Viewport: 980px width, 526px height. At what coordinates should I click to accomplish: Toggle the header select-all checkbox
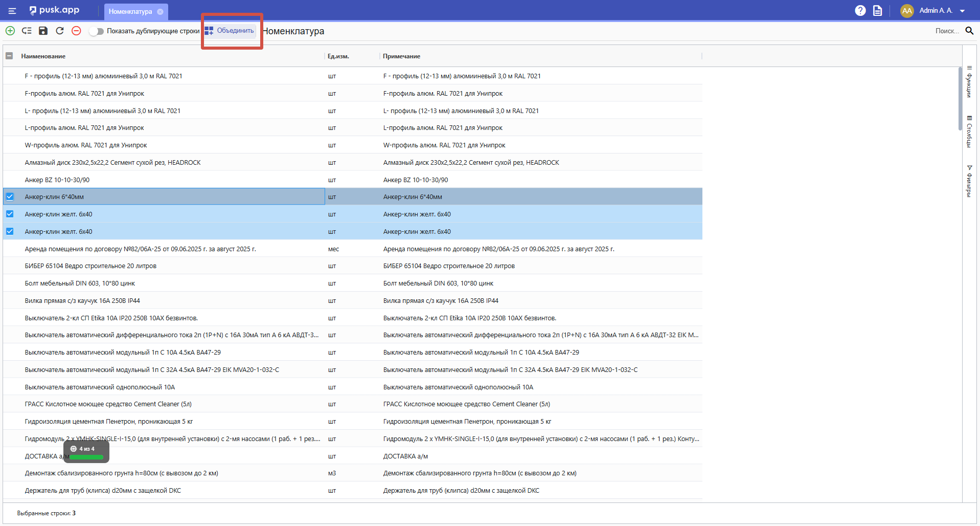(x=9, y=56)
